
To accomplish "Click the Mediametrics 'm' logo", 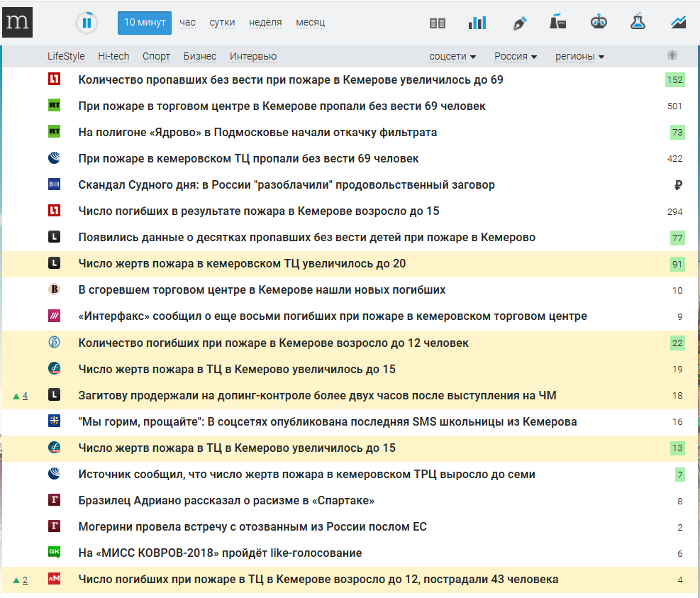I will 18,22.
